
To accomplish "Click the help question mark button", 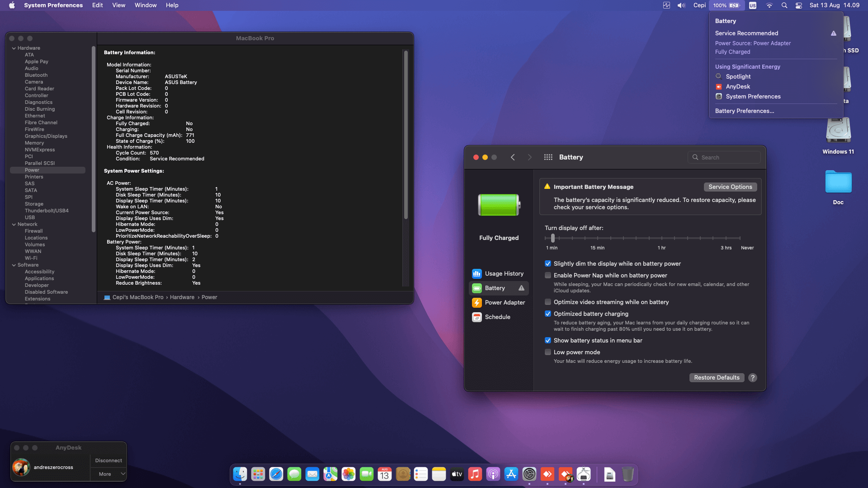I will point(752,378).
